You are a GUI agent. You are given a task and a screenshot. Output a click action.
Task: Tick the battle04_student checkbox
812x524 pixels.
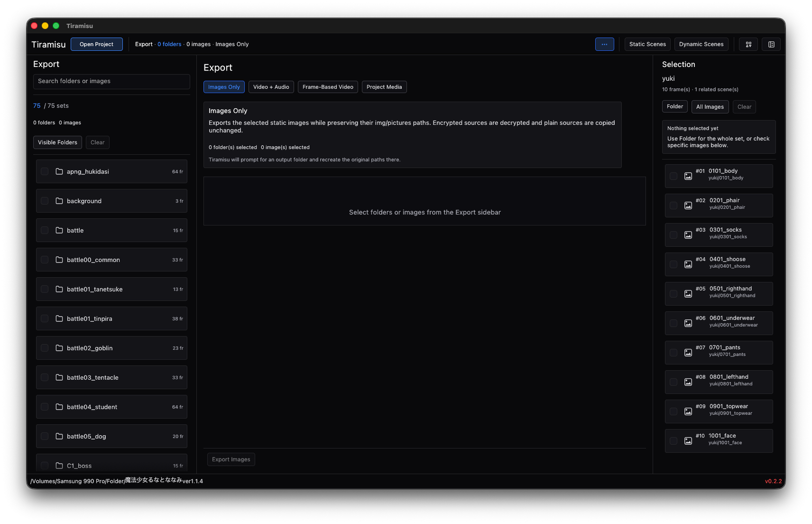tap(45, 407)
